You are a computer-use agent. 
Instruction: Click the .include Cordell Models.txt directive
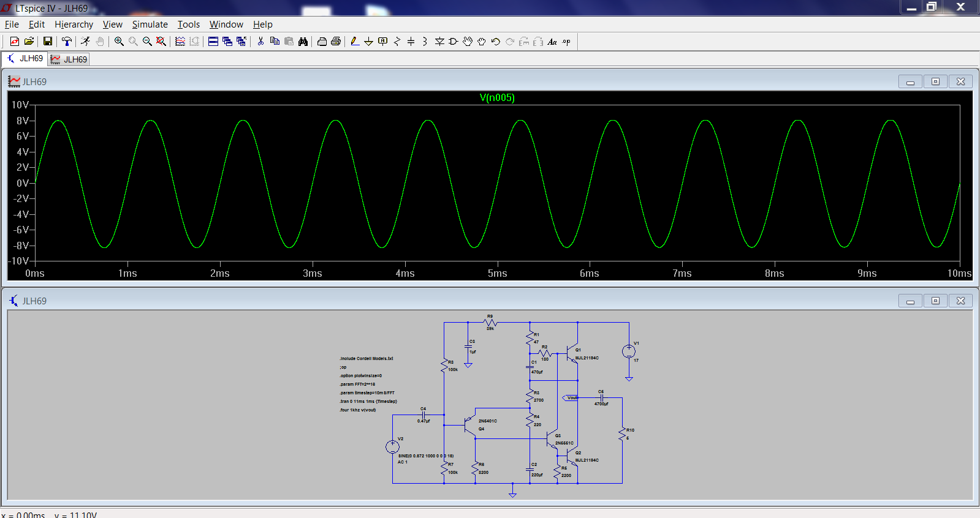click(x=367, y=359)
